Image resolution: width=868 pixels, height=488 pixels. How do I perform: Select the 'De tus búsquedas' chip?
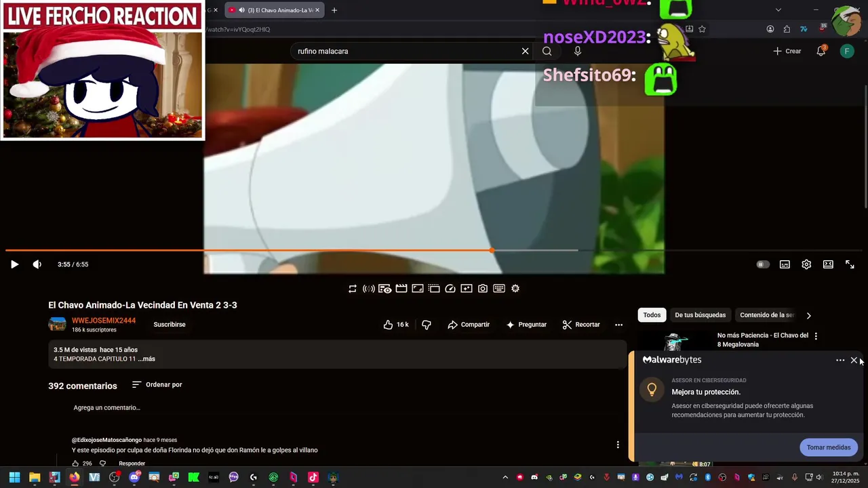pos(700,315)
